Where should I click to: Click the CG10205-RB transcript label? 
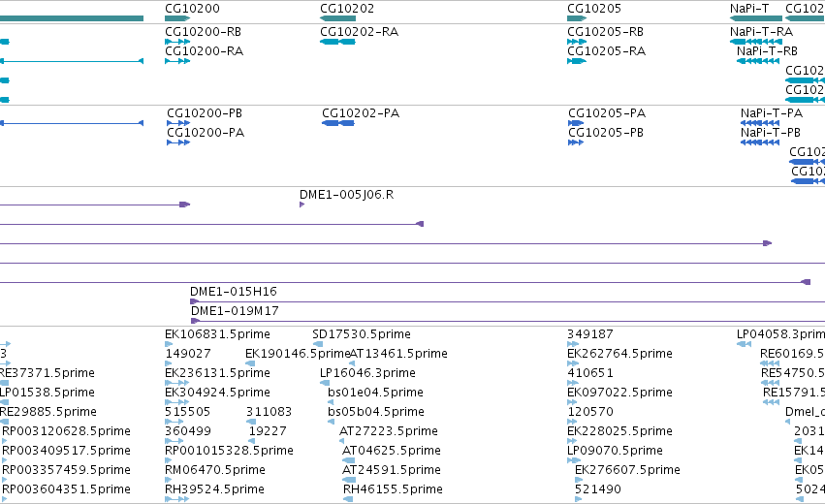[x=605, y=32]
